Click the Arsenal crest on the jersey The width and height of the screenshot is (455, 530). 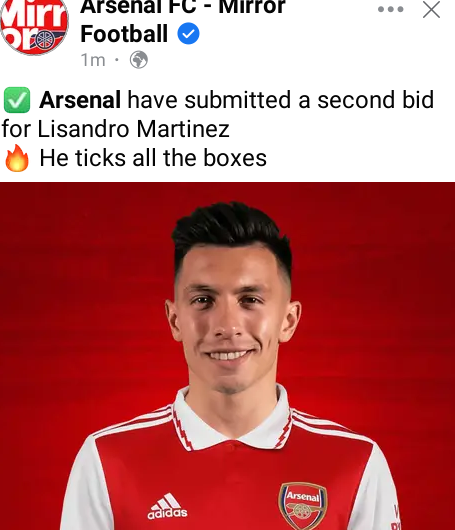click(303, 506)
